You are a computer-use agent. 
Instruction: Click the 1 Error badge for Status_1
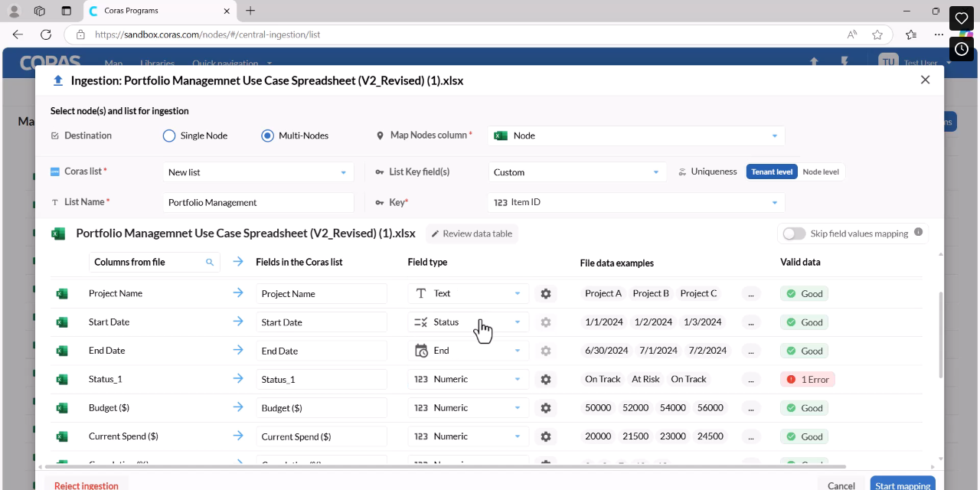[807, 379]
